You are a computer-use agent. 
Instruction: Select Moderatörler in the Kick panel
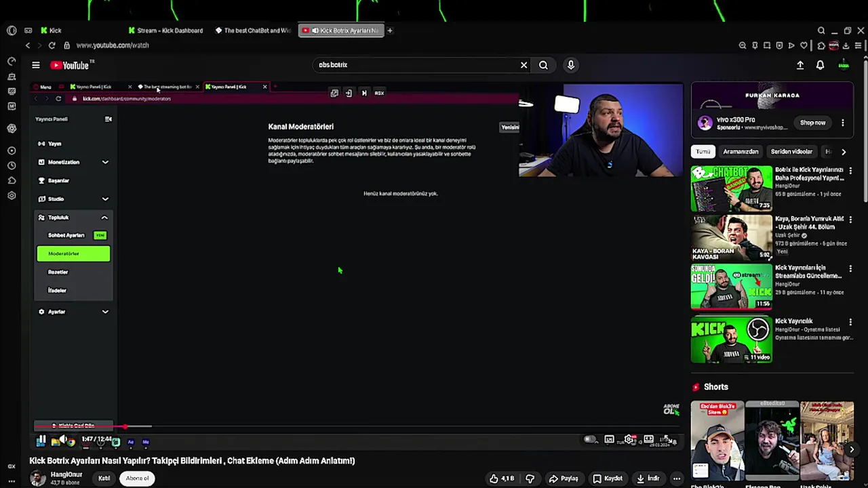pos(73,253)
